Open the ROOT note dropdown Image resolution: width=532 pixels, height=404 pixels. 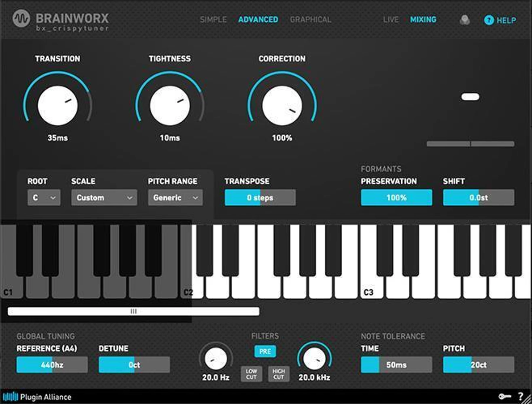point(44,198)
